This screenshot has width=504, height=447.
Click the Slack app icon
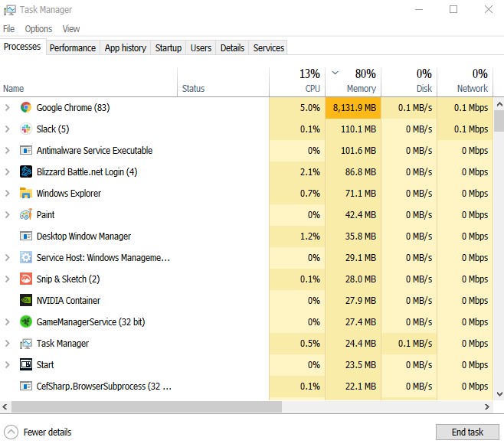26,129
